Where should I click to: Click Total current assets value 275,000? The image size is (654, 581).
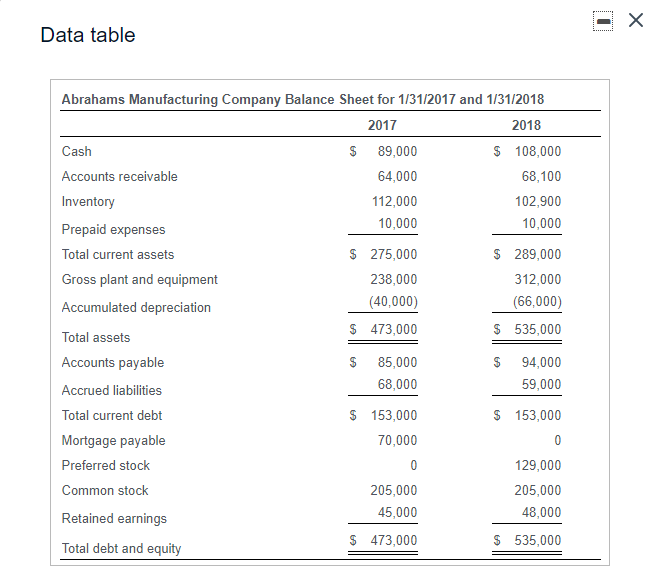tap(394, 254)
